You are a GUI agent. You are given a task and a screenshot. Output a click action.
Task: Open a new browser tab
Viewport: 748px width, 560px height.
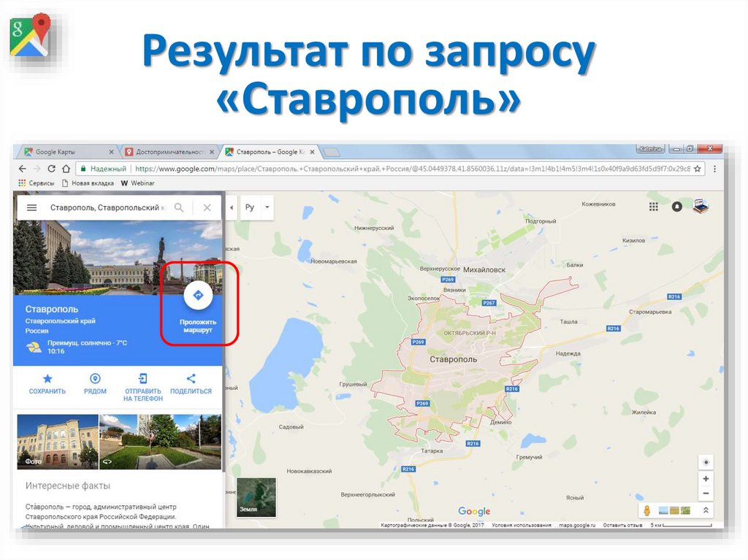click(331, 152)
